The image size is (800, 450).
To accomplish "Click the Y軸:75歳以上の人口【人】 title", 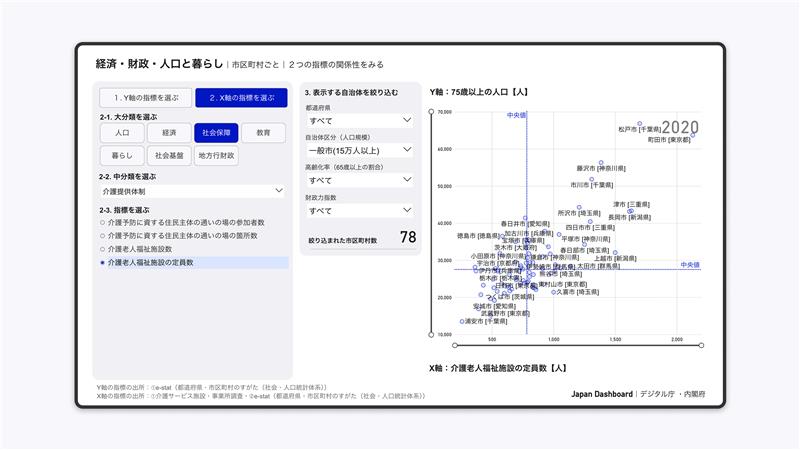I will point(479,92).
